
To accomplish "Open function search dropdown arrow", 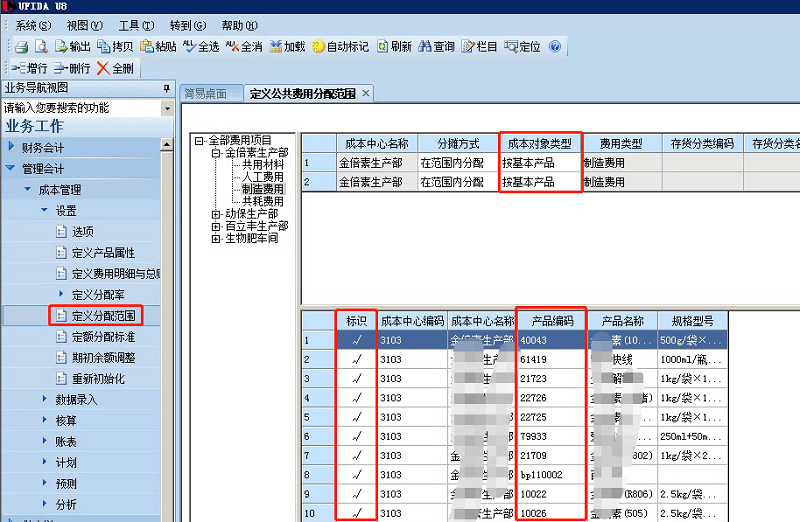I will click(x=167, y=108).
